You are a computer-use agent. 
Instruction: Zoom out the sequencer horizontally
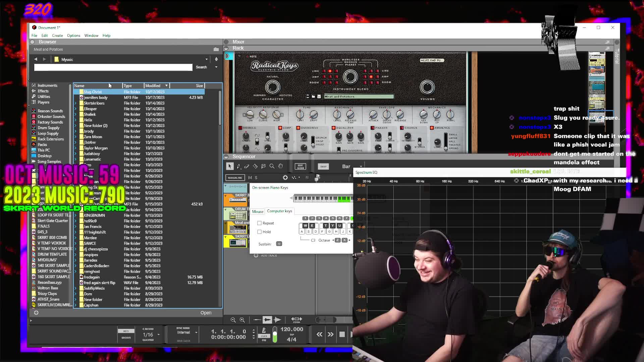233,320
